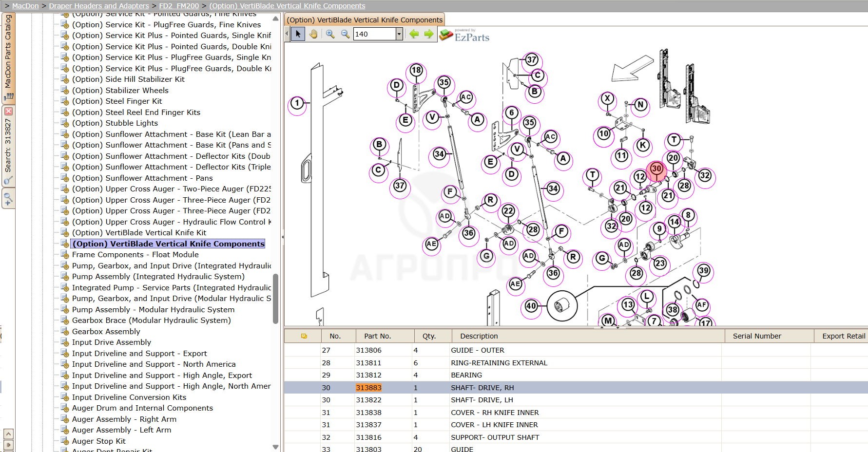Click callout 40 in the diagram
The width and height of the screenshot is (868, 452).
531,306
